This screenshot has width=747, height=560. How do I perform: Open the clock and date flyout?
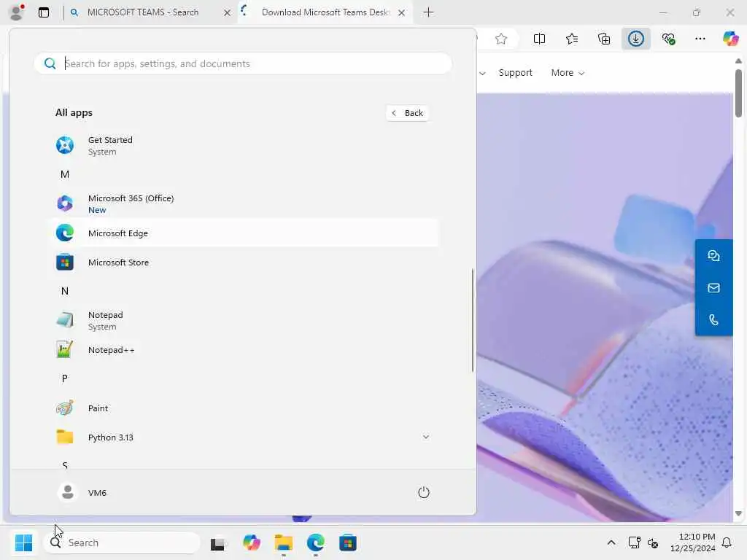click(x=692, y=542)
